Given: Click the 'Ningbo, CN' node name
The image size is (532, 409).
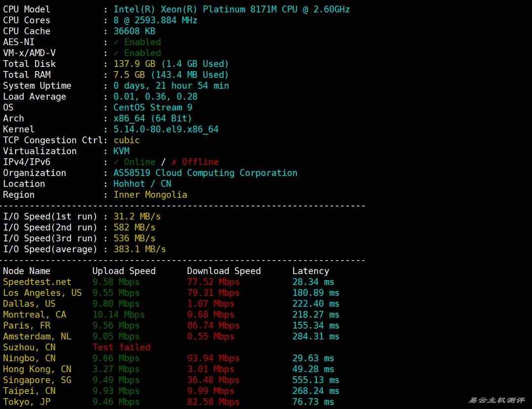Looking at the screenshot, I should 29,358.
